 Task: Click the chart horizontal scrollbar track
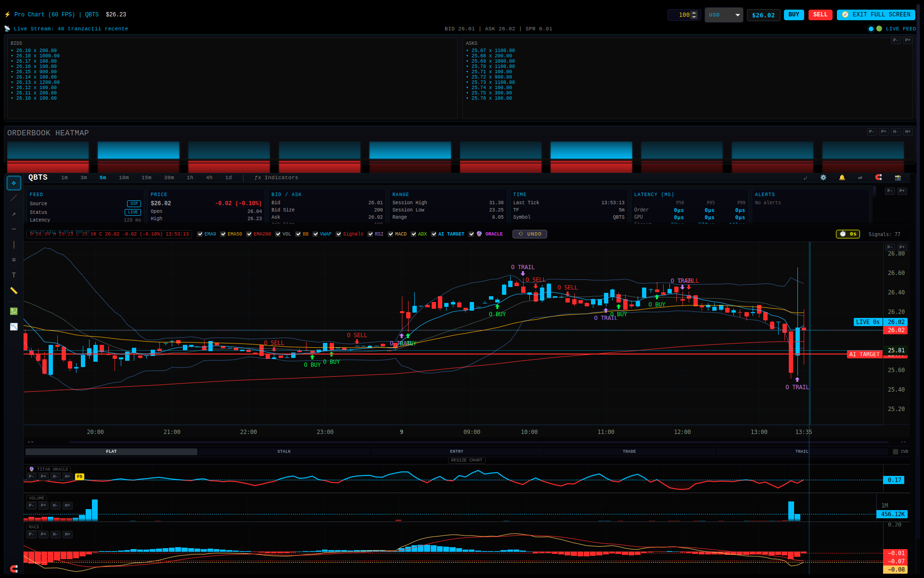479,442
